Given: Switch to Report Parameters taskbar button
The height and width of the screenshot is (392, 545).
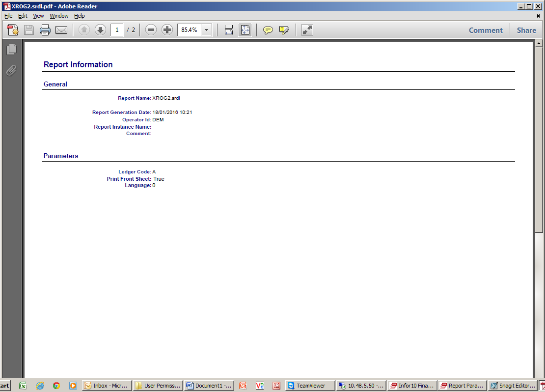Looking at the screenshot, I should coord(463,386).
